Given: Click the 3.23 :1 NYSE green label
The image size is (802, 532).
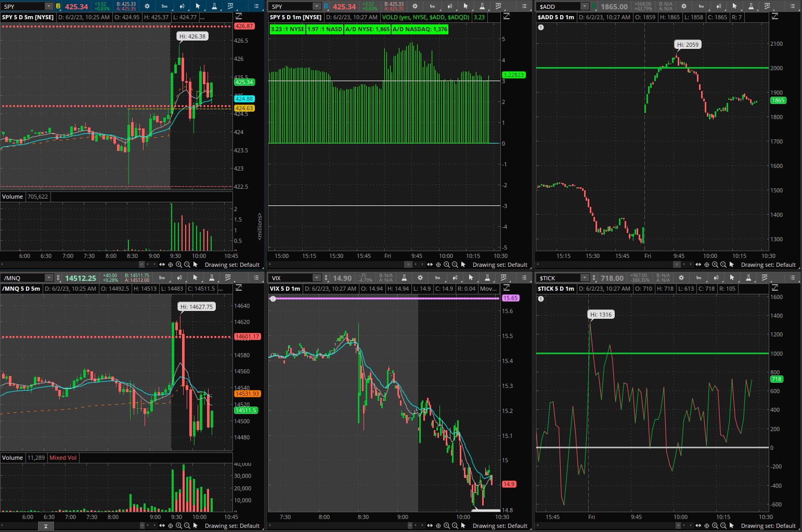Looking at the screenshot, I should click(288, 29).
